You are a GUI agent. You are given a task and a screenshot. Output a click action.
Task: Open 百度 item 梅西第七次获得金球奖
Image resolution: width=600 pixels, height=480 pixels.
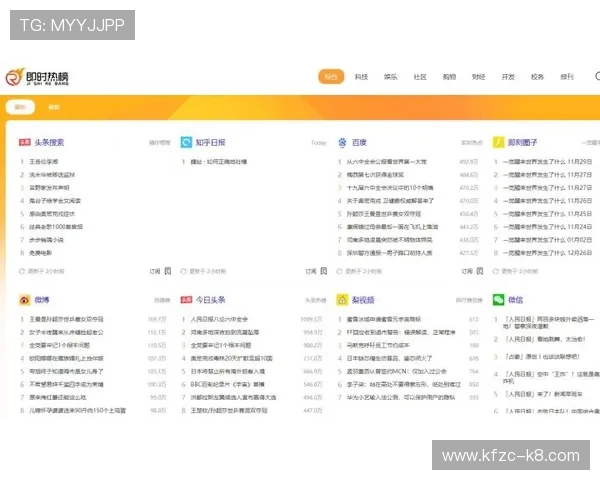point(375,175)
